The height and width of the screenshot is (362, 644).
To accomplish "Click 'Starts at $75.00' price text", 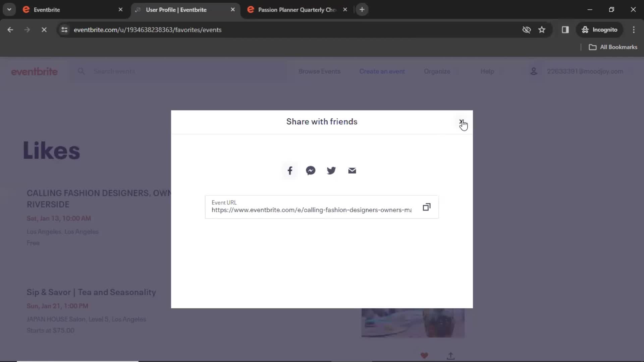I will coord(50,330).
